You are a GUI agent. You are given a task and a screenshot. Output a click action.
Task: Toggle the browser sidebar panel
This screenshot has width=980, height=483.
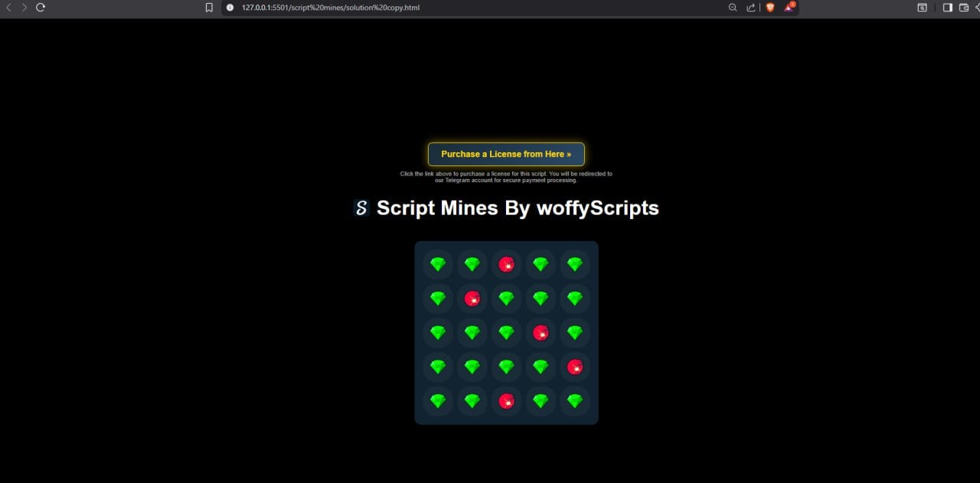(947, 8)
